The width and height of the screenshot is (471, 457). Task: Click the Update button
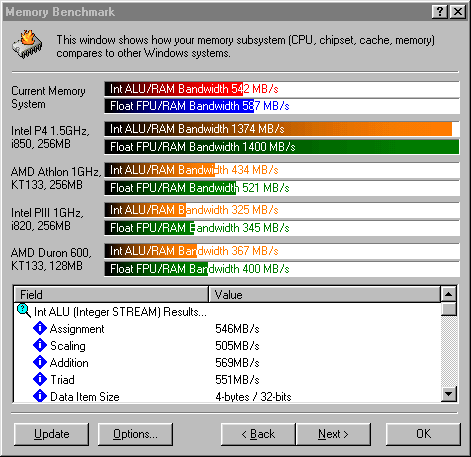coord(52,434)
